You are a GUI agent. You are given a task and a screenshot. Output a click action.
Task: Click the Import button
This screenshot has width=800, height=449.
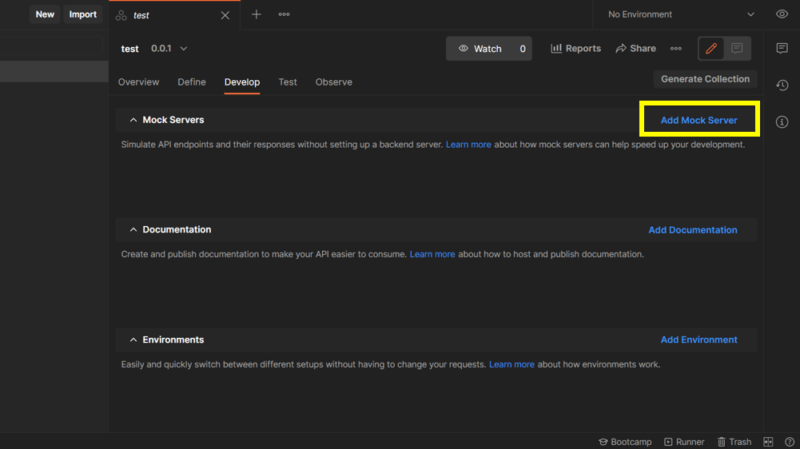coord(83,14)
